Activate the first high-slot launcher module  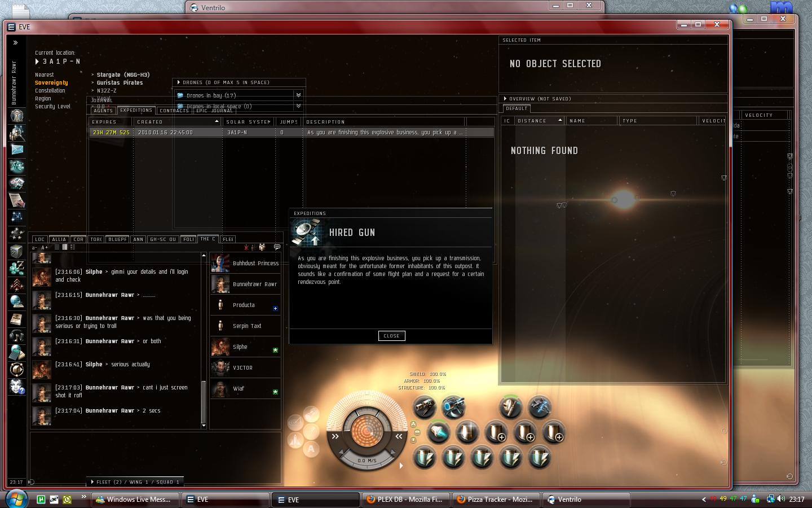424,407
